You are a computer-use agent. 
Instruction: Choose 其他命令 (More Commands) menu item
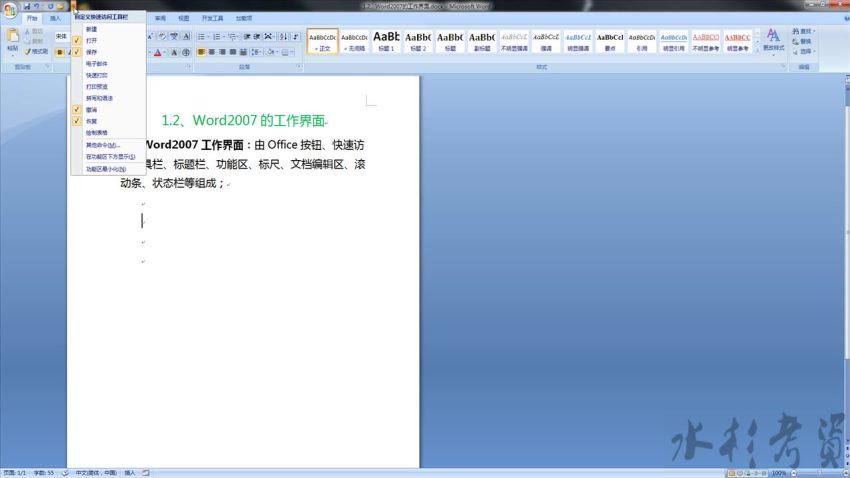pyautogui.click(x=108, y=145)
